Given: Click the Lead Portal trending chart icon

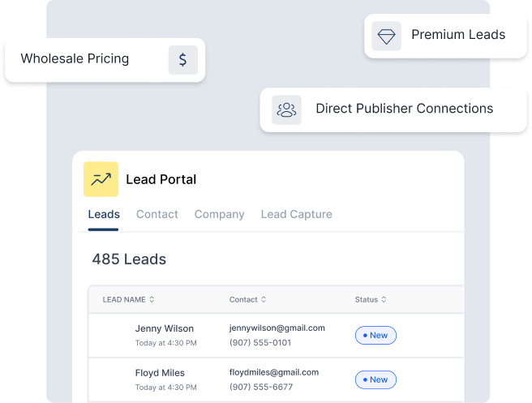Looking at the screenshot, I should [101, 179].
